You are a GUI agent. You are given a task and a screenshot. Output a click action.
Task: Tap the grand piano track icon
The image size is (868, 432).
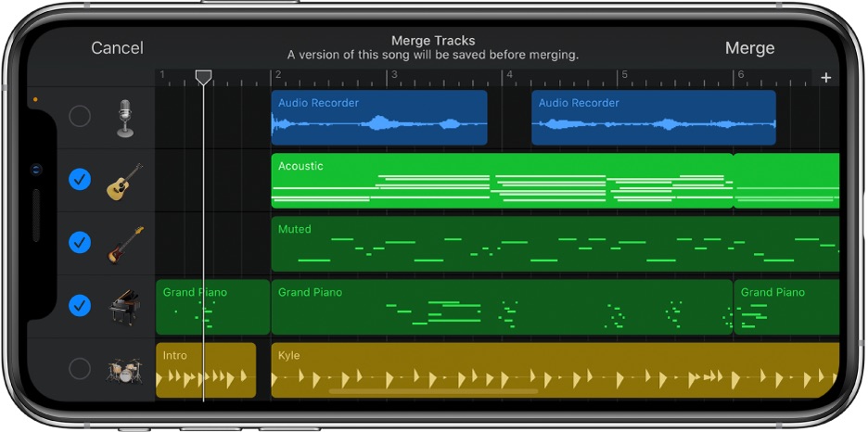click(124, 307)
